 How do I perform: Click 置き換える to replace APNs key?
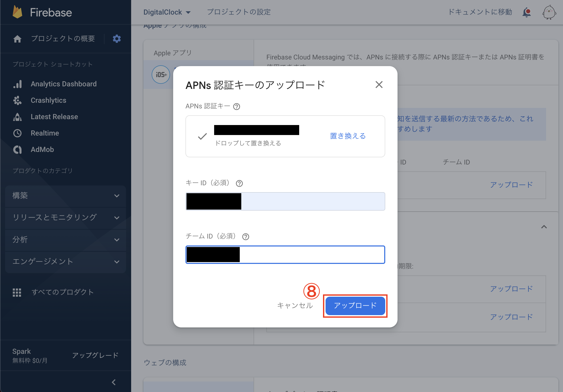tap(348, 136)
